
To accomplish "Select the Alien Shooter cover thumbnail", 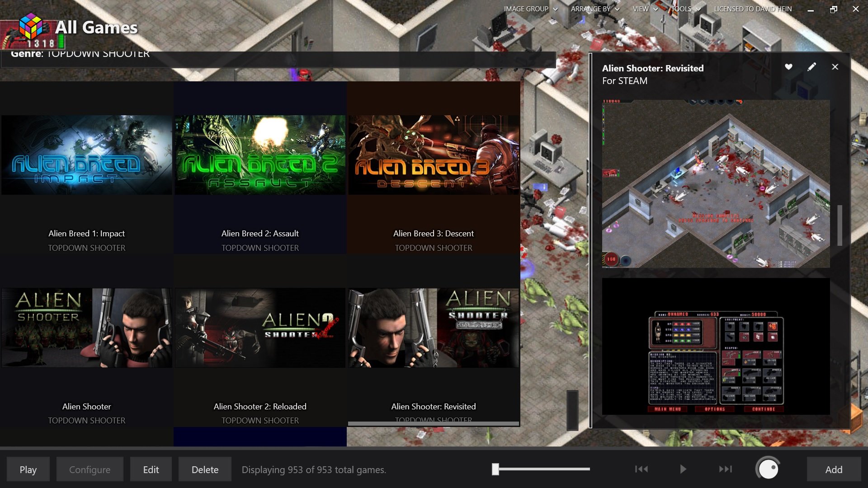I will pyautogui.click(x=86, y=328).
